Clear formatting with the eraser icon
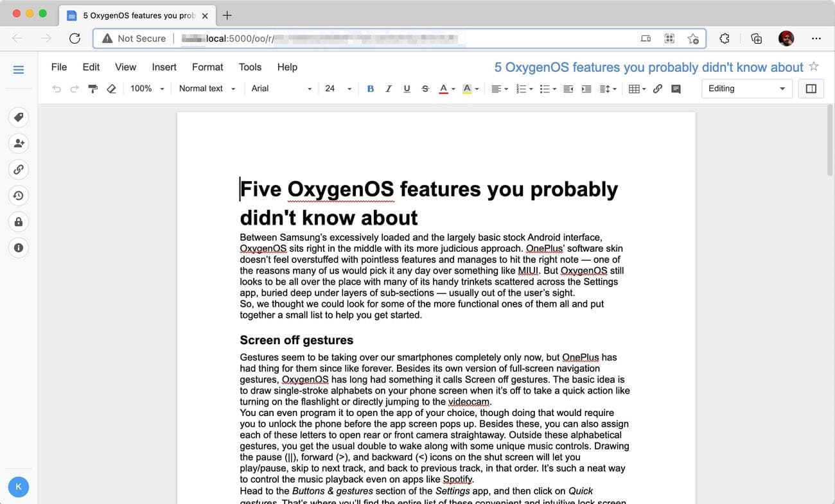The height and width of the screenshot is (504, 835). [x=111, y=89]
